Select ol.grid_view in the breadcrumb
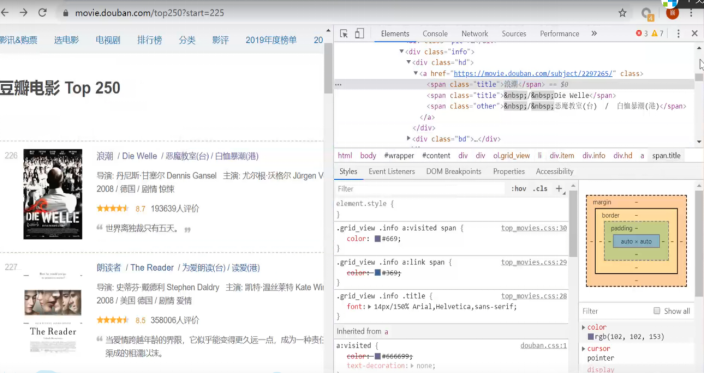This screenshot has height=373, width=704. tap(511, 156)
